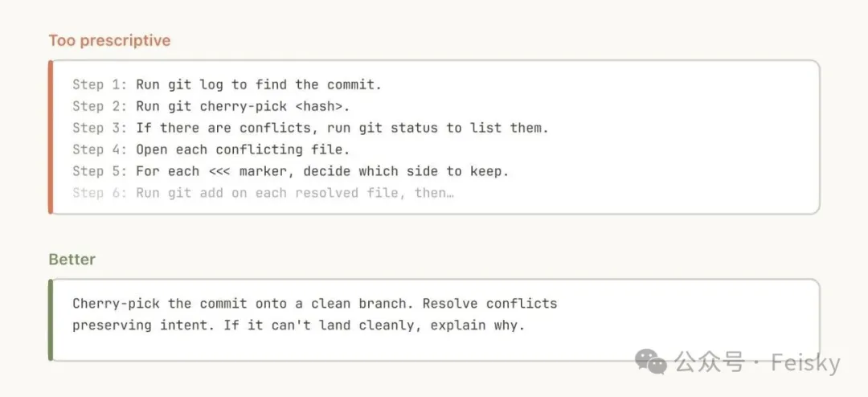Click the "Feisky" watermark name

[805, 362]
